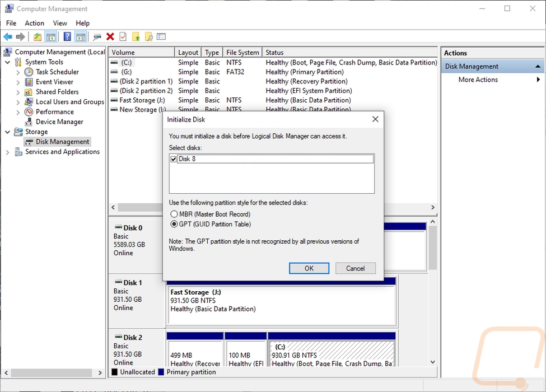
Task: Toggle Show/Hide Action Pane toolbar icon
Action: [x=81, y=37]
